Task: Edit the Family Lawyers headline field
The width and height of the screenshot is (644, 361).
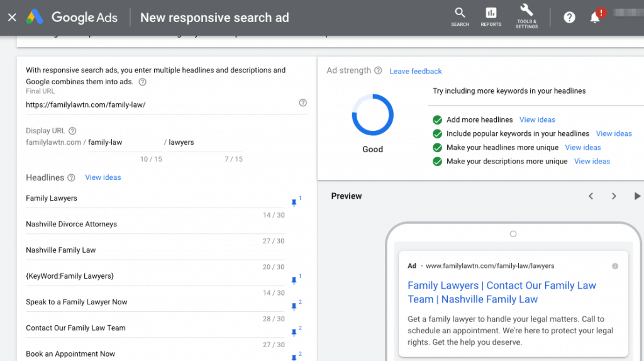Action: pyautogui.click(x=155, y=198)
